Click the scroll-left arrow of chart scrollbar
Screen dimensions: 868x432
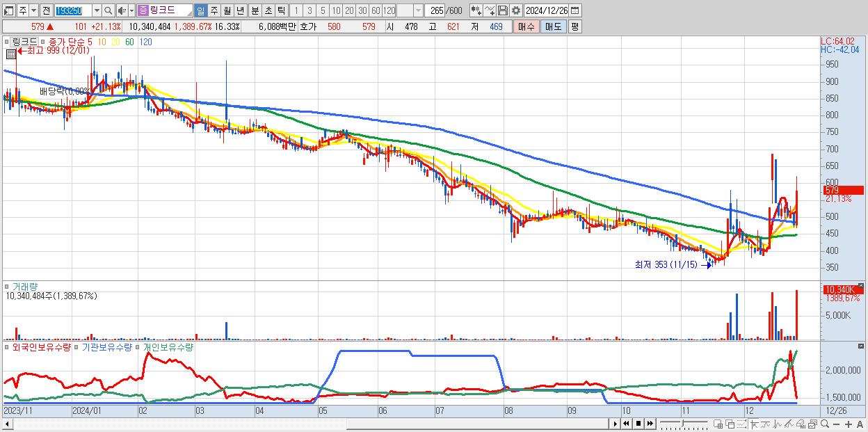pyautogui.click(x=8, y=424)
